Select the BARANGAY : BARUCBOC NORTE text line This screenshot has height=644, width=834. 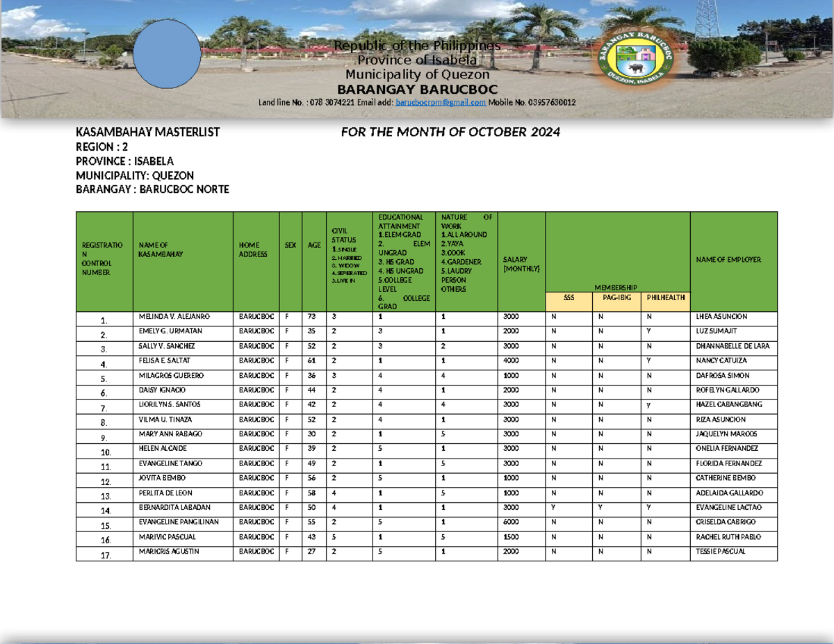coord(152,189)
